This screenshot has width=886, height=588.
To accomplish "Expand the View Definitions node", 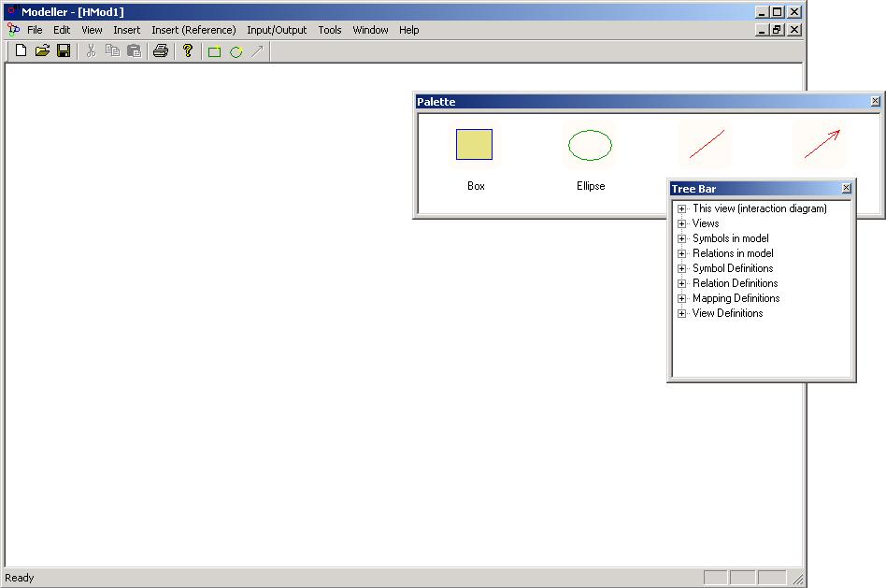I will pos(681,314).
